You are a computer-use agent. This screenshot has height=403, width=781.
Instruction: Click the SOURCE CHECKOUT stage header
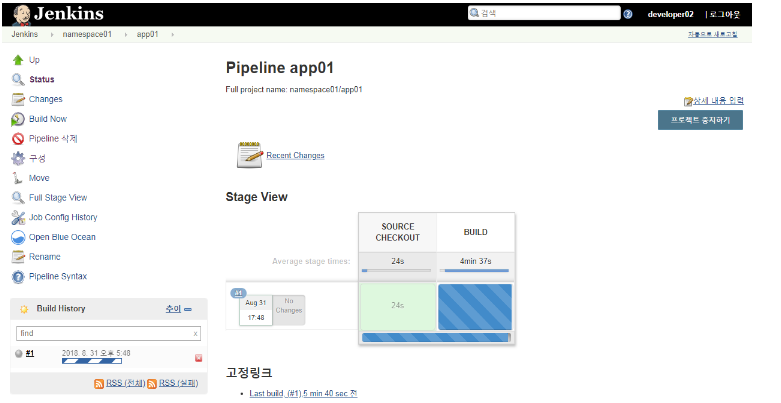click(397, 233)
